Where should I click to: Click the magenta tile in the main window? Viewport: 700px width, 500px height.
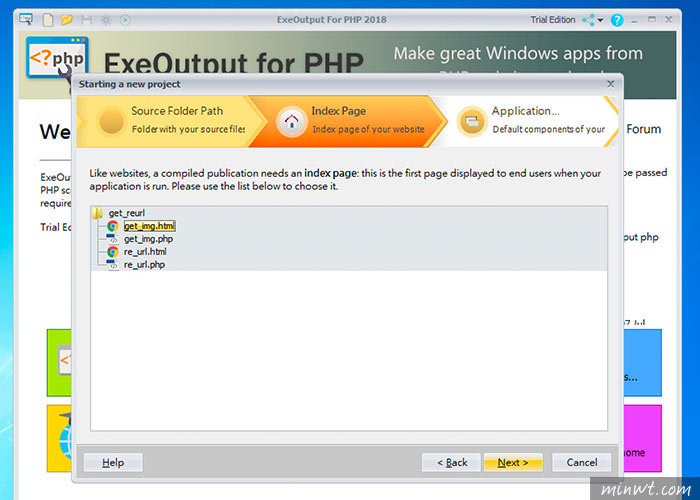[642, 438]
